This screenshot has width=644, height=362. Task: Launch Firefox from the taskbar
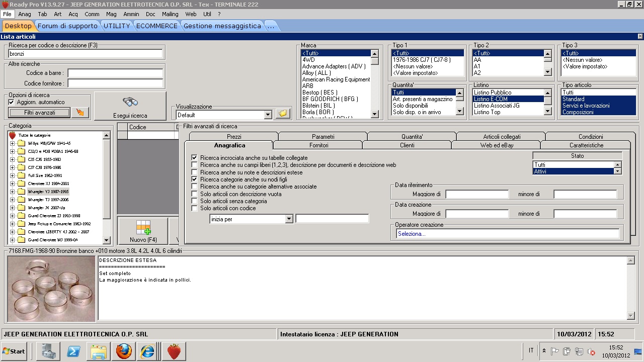[124, 351]
